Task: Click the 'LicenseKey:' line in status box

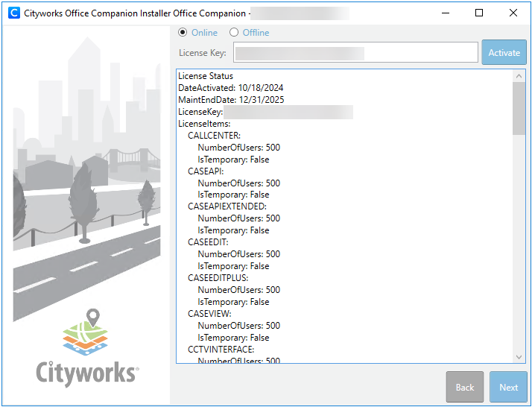Action: (x=200, y=112)
